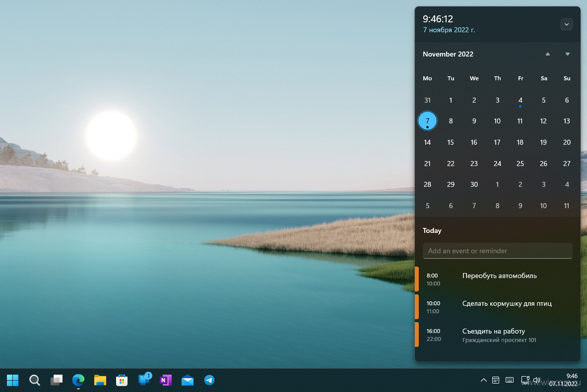Select November 10 in the second week row
The image size is (587, 392).
(x=497, y=121)
